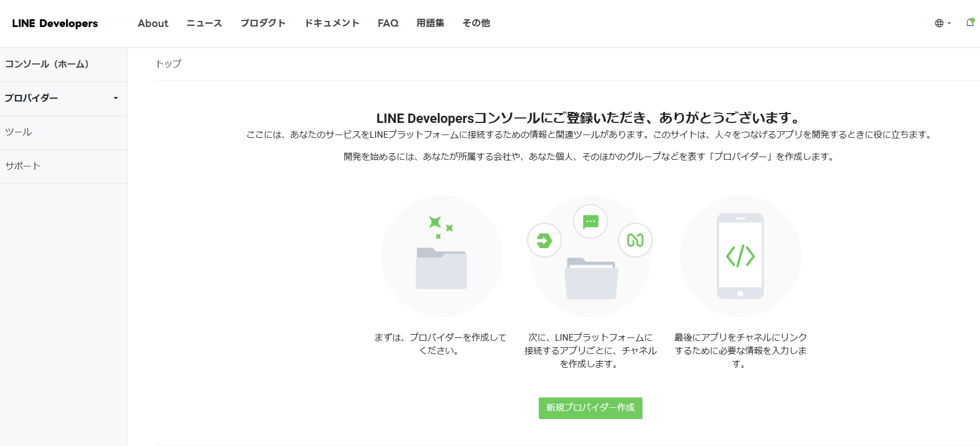Click the green chat bubble circle icon
980x446 pixels.
(x=591, y=222)
